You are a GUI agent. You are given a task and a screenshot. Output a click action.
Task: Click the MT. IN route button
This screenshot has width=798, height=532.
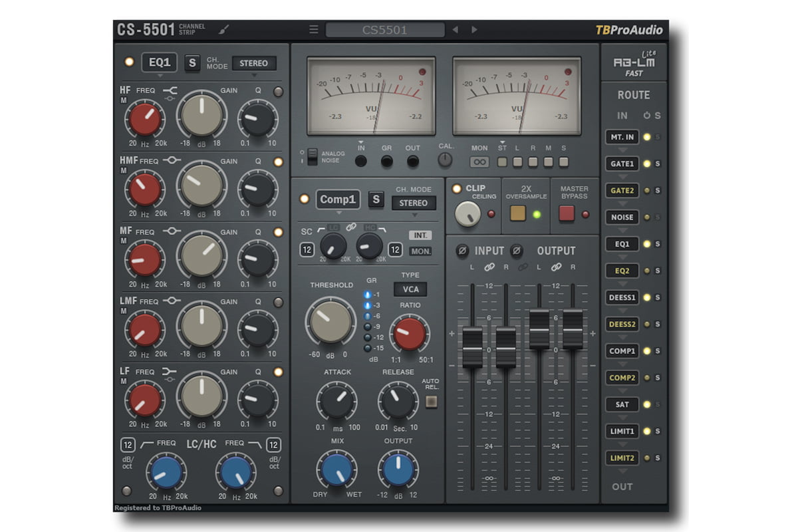click(622, 137)
